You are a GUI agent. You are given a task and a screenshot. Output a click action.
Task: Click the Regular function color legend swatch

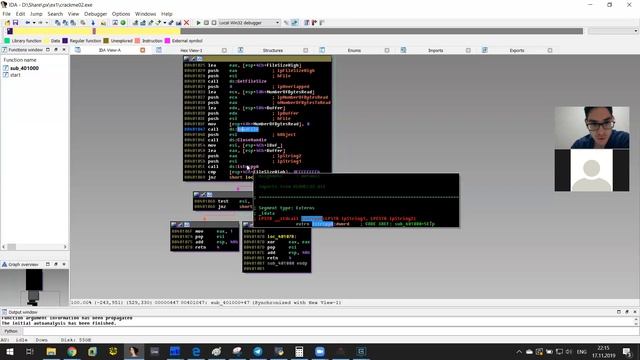[x=65, y=41]
